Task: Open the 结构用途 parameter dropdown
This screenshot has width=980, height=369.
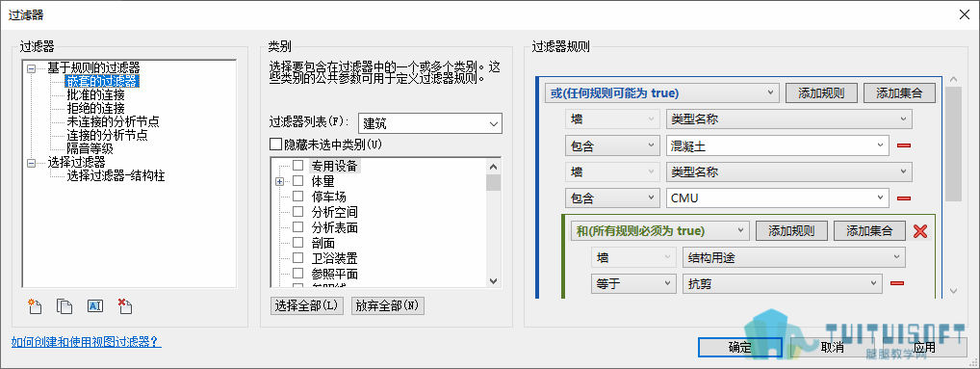Action: click(x=794, y=257)
